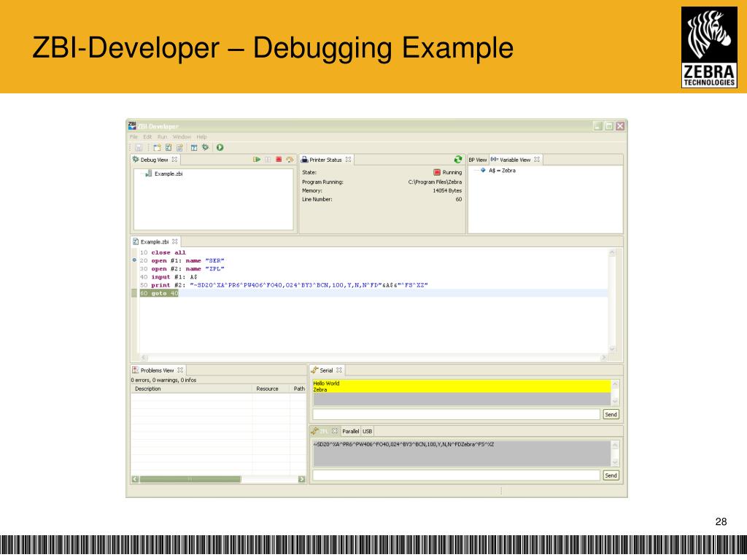This screenshot has width=747, height=560.
Task: Click the ZPL output string text
Action: (x=403, y=444)
